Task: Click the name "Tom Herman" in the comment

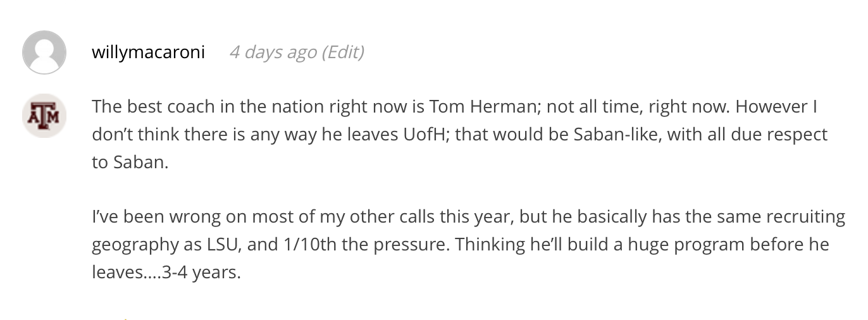Action: tap(484, 106)
